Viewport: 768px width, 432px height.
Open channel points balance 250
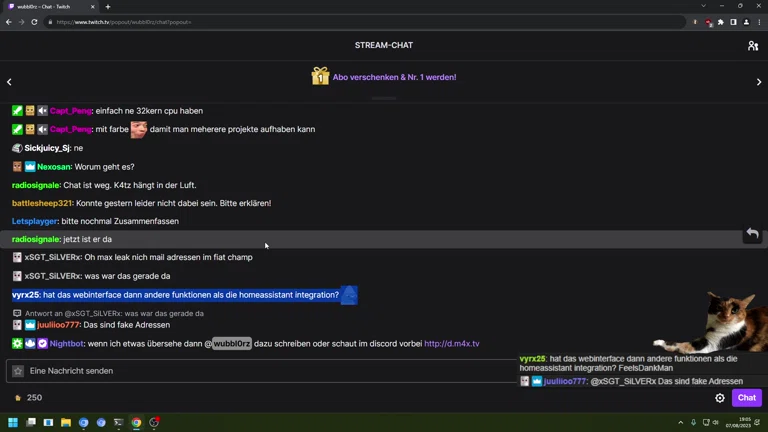tap(28, 398)
